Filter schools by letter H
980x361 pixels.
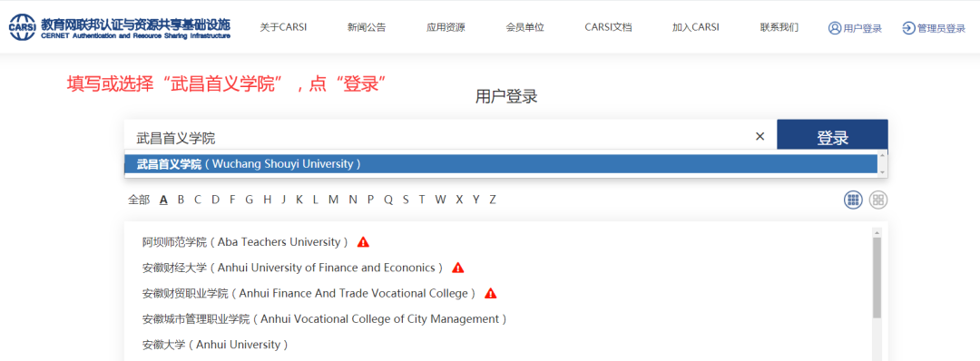pos(268,200)
